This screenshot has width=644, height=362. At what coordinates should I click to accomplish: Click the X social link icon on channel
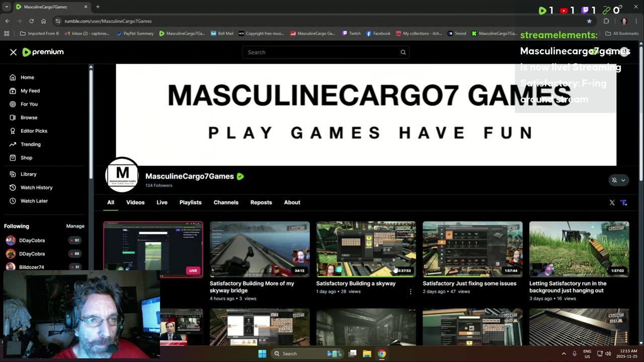click(612, 203)
